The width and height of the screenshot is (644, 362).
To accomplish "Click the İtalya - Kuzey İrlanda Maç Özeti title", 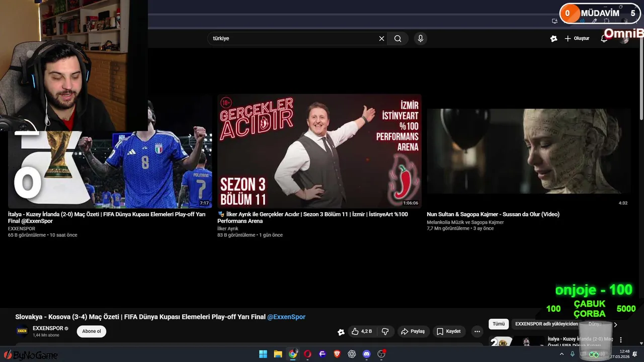I will click(x=107, y=218).
